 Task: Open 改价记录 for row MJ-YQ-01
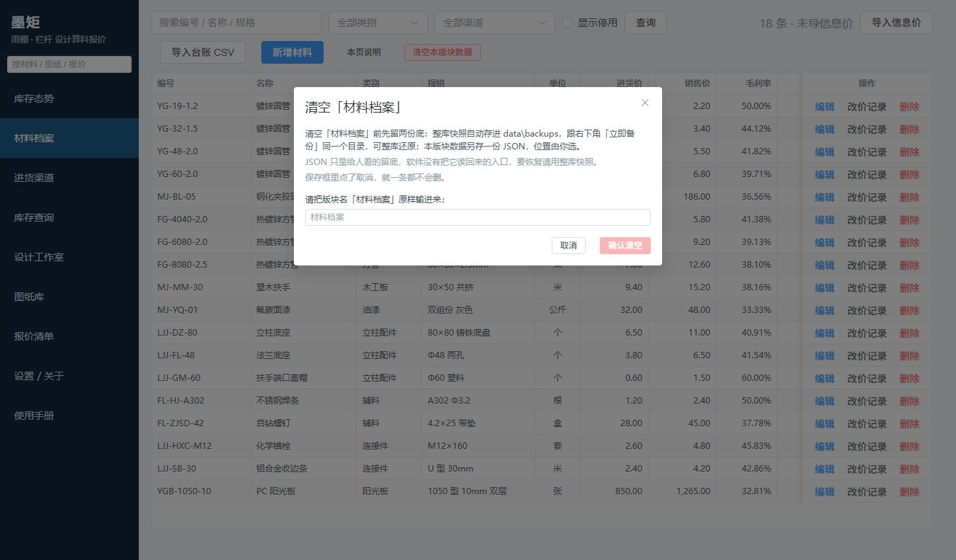[x=867, y=311]
